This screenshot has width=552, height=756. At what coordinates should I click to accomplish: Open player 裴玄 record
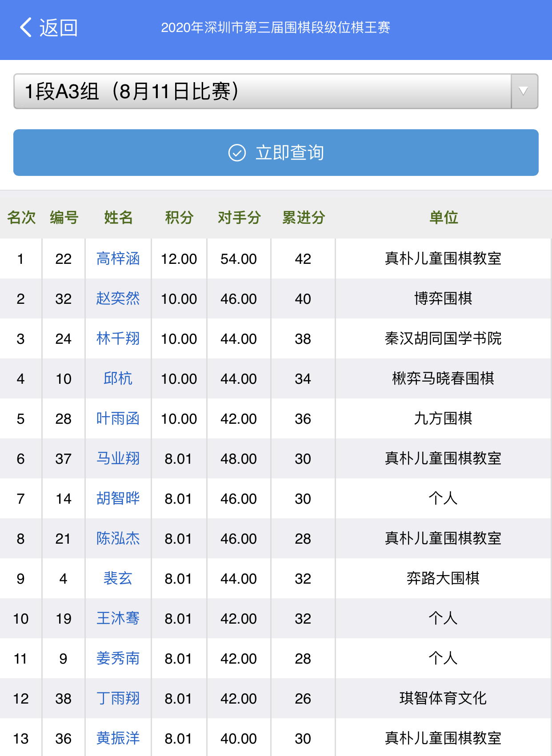[x=118, y=578]
